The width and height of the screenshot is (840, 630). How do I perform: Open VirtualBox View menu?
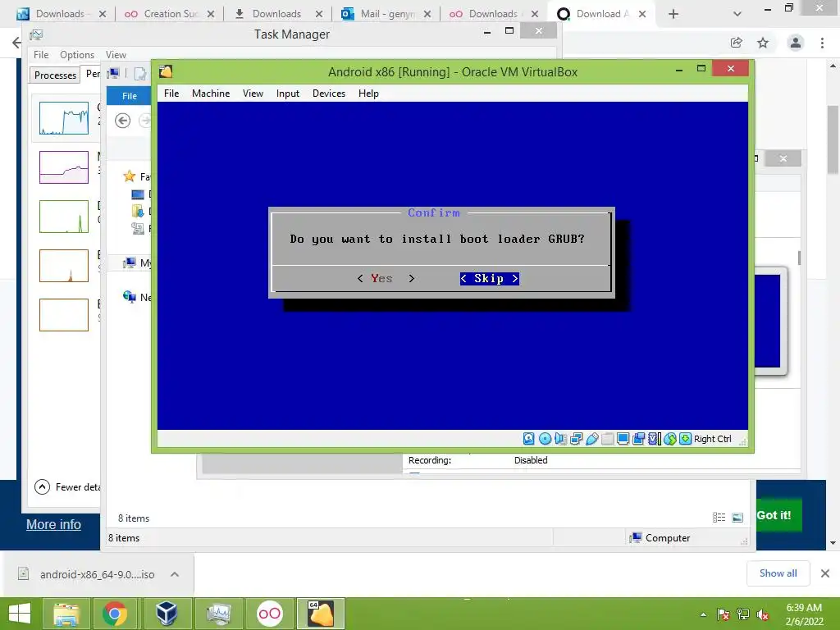click(253, 94)
